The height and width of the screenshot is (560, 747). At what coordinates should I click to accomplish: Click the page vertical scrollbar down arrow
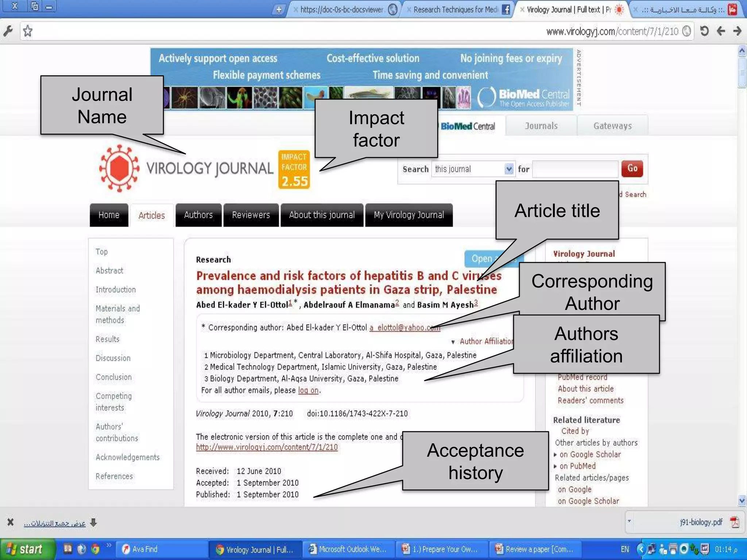(x=742, y=500)
